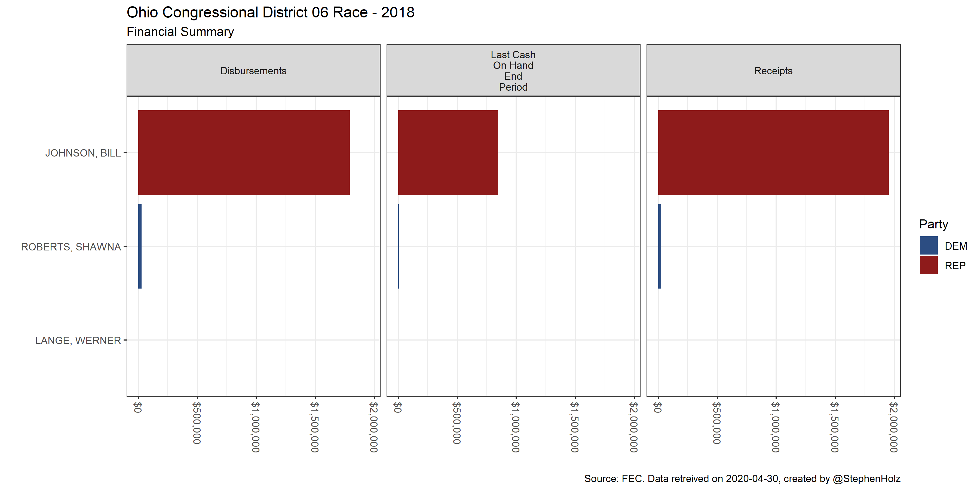Click Johnson's red Receipts bar
The image size is (980, 490).
(x=773, y=152)
